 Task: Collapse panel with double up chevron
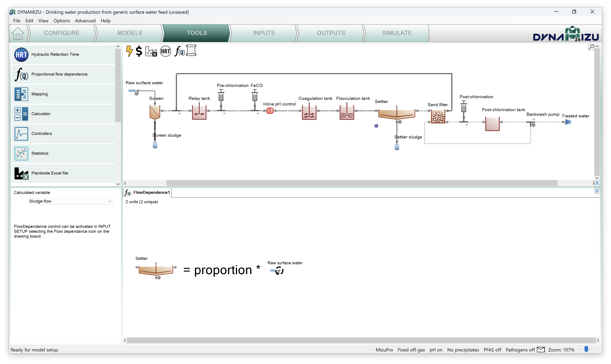pyautogui.click(x=597, y=183)
